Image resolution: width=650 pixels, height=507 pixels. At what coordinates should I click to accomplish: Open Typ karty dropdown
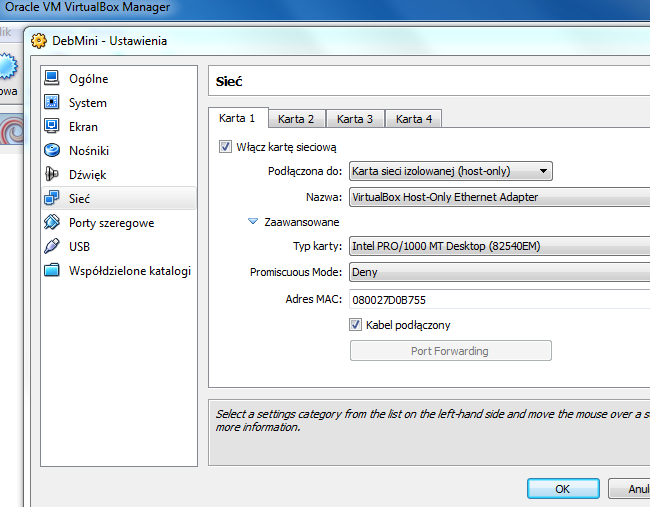click(500, 246)
